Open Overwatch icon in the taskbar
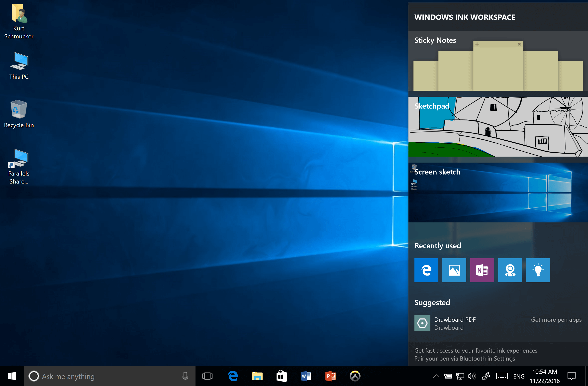Screen dimensions: 588x386 (355, 376)
